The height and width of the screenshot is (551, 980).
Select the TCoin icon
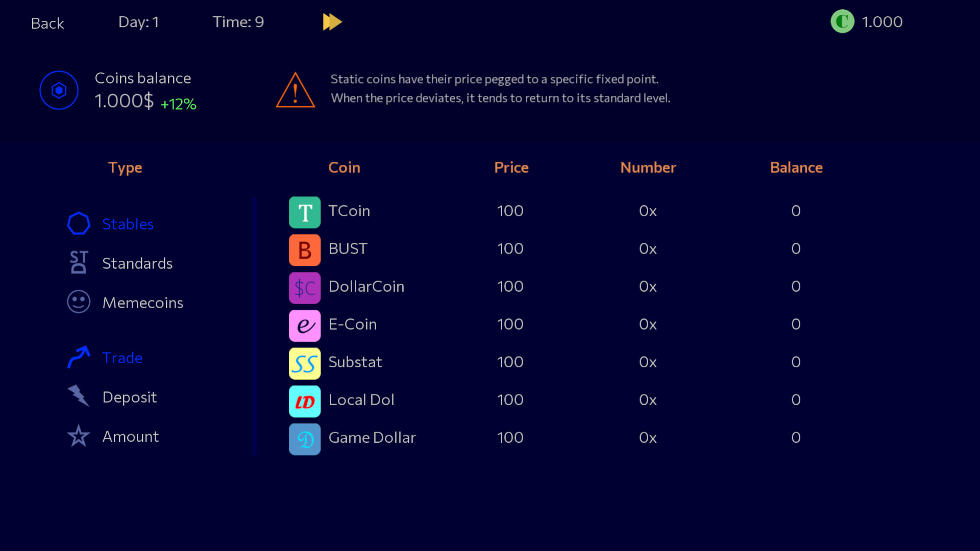click(304, 212)
